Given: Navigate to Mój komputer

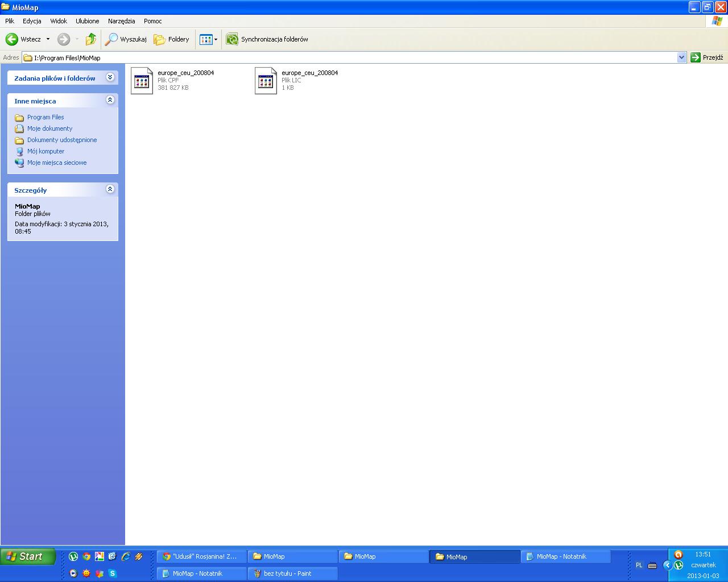Looking at the screenshot, I should pos(45,151).
